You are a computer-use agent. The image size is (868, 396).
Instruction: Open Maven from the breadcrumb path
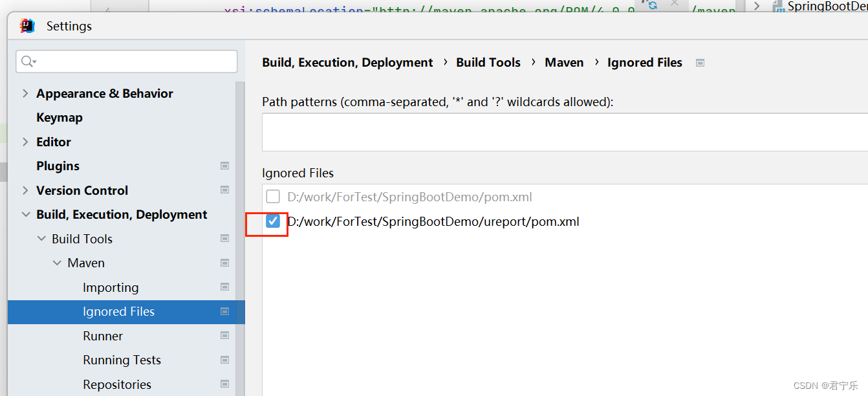tap(563, 62)
